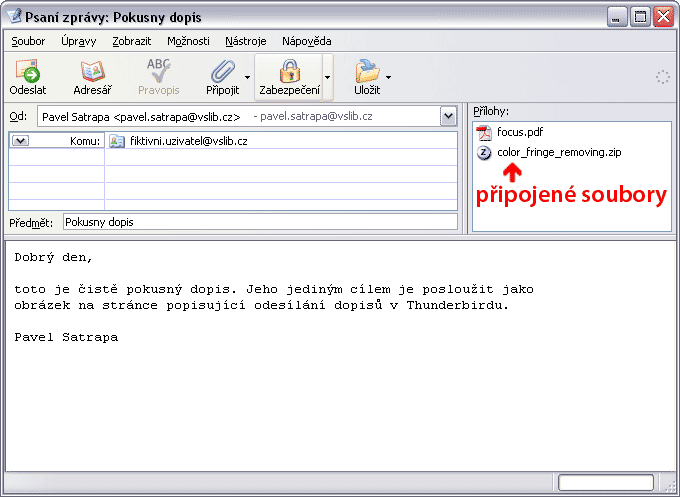Screen dimensions: 680x497
Task: Expand the Připojit attach dropdown arrow
Action: click(x=247, y=78)
